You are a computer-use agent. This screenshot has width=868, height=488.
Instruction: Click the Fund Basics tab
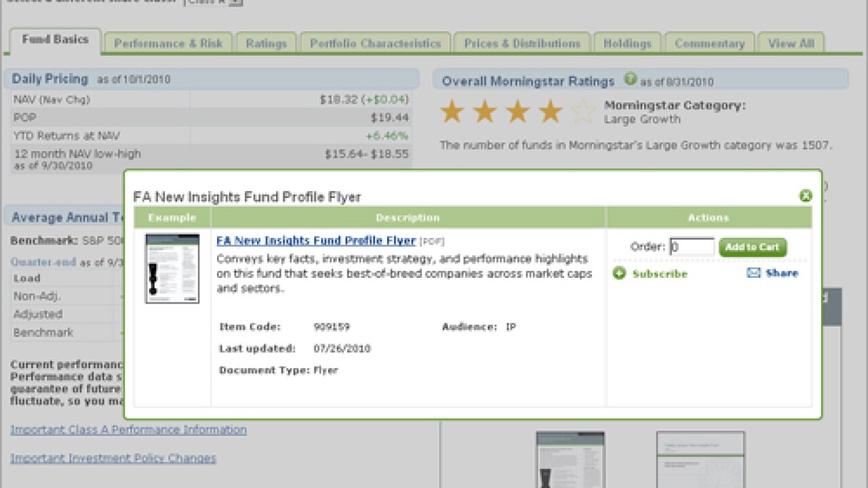click(x=55, y=40)
